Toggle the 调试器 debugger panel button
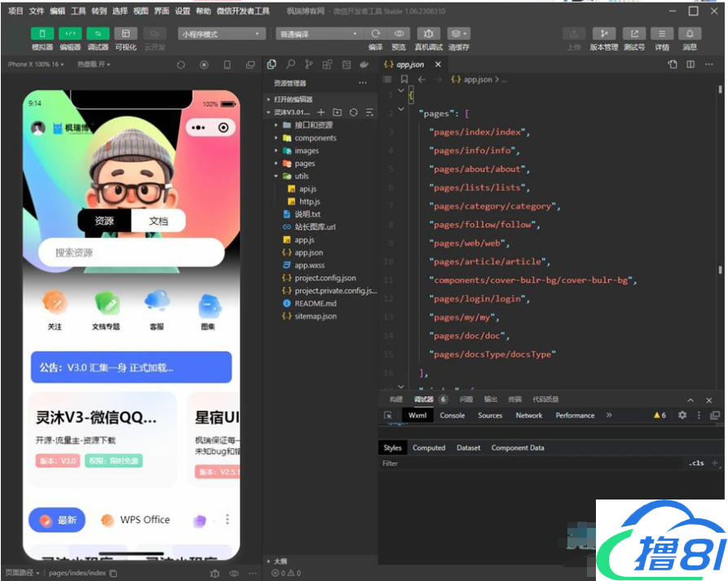The width and height of the screenshot is (728, 581). (x=98, y=33)
